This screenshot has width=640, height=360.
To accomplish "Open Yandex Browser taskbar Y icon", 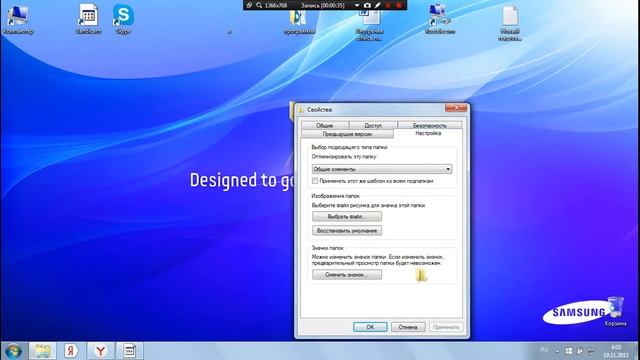I will (100, 351).
